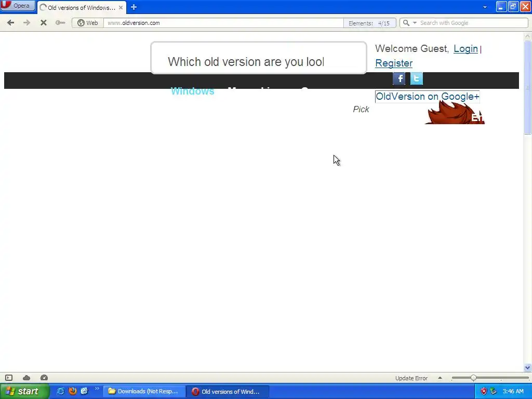This screenshot has width=532, height=399.
Task: Open the OldVersion on Google+ link
Action: 427,96
